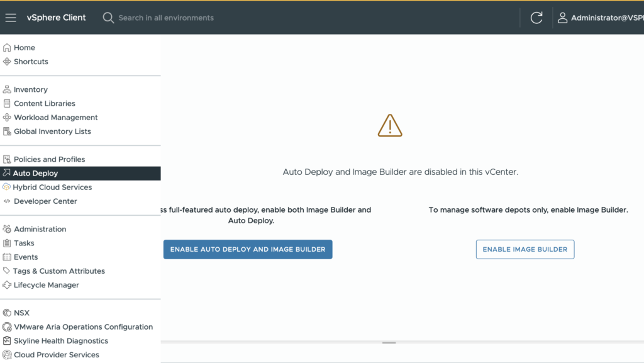Screen dimensions: 644x363
Task: Click the Administration gear-user icon
Action: coord(7,229)
